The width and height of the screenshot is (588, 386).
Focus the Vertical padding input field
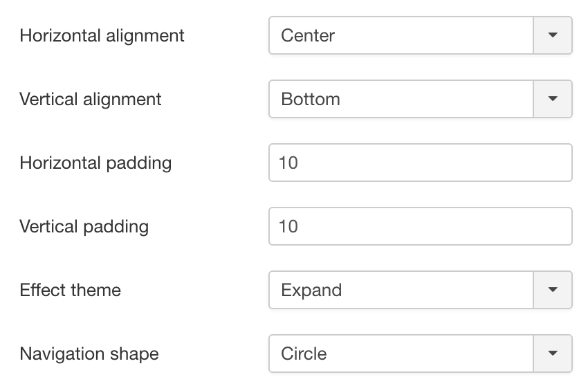[x=420, y=226]
